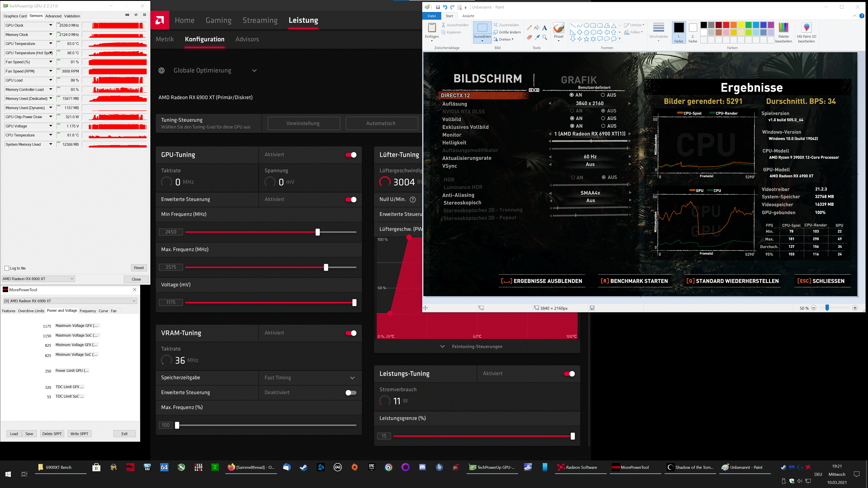Zoom in with plus icon in Paint status bar
Screen dimensions: 868x488
pyautogui.click(x=855, y=308)
